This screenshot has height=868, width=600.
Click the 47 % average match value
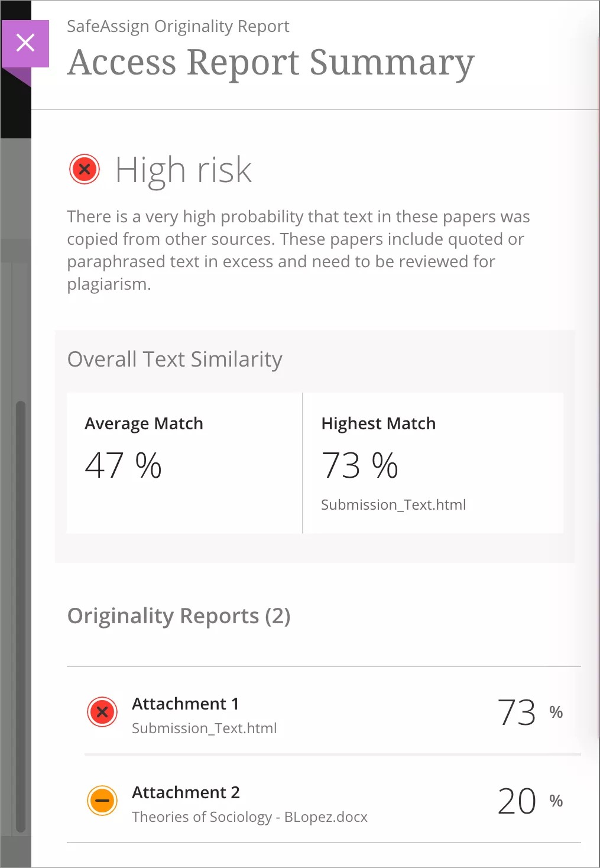pos(123,465)
